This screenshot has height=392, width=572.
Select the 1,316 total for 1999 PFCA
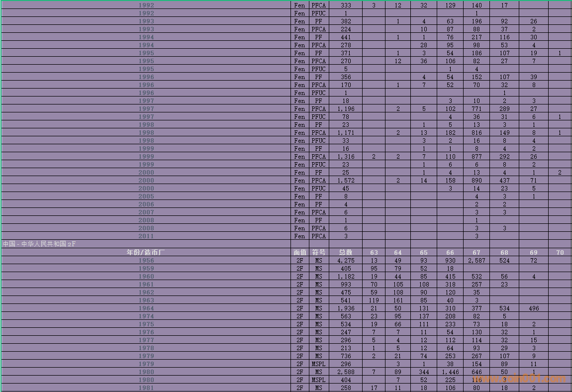click(x=346, y=157)
